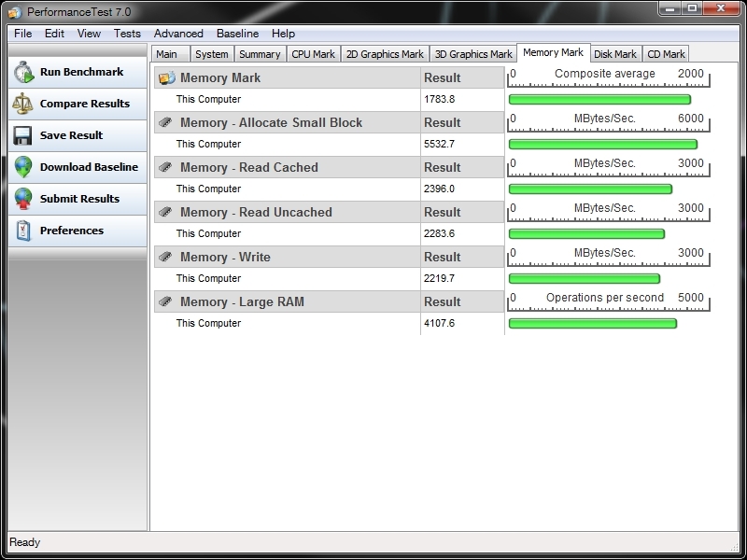Minimize the PerformanceTest window
Screen dimensions: 747x560
point(669,8)
